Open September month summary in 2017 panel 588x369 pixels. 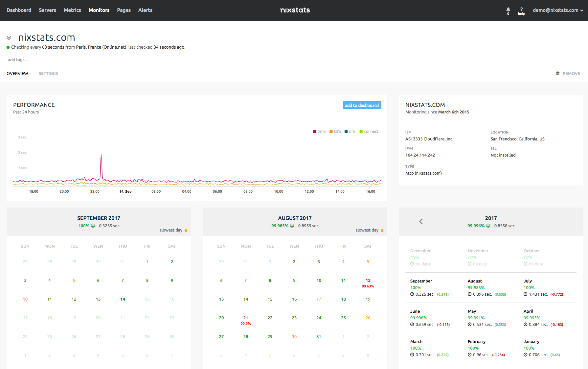click(x=430, y=287)
